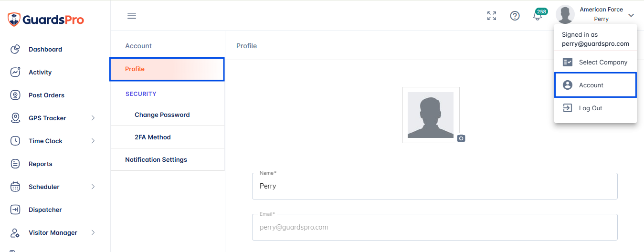Click the hamburger menu icon

tap(132, 16)
